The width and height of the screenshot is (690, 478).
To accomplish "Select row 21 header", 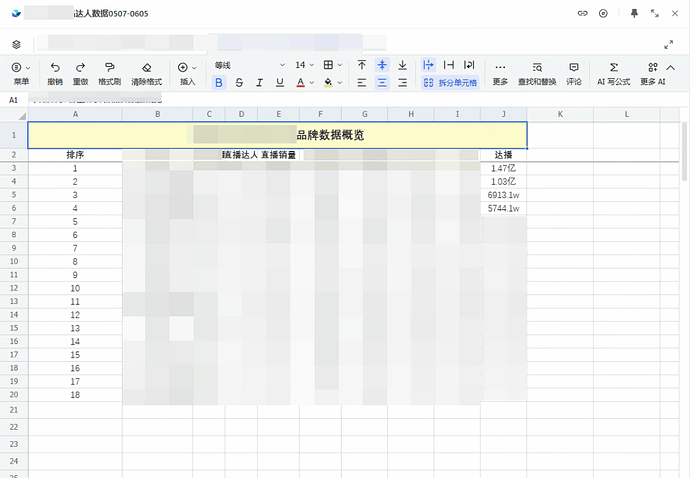I will point(14,410).
